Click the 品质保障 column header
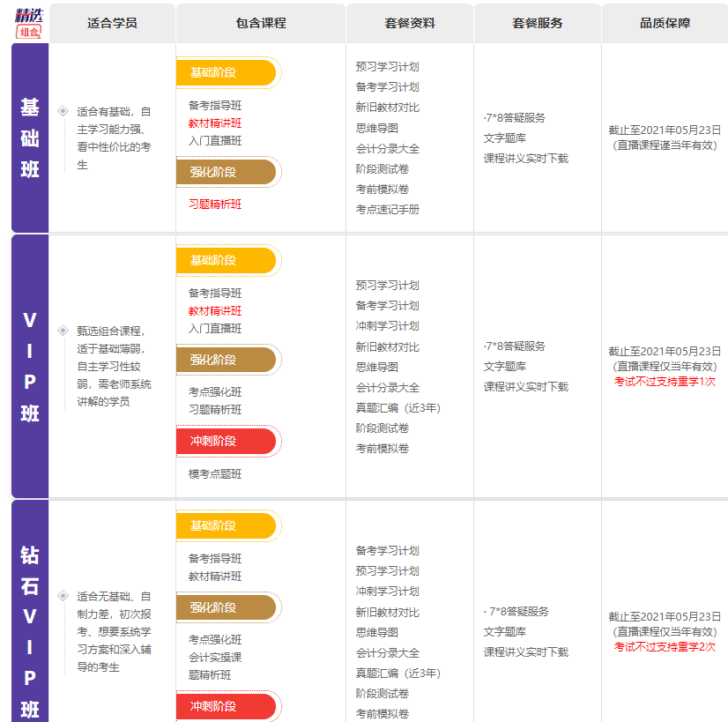The height and width of the screenshot is (722, 728). tap(665, 23)
